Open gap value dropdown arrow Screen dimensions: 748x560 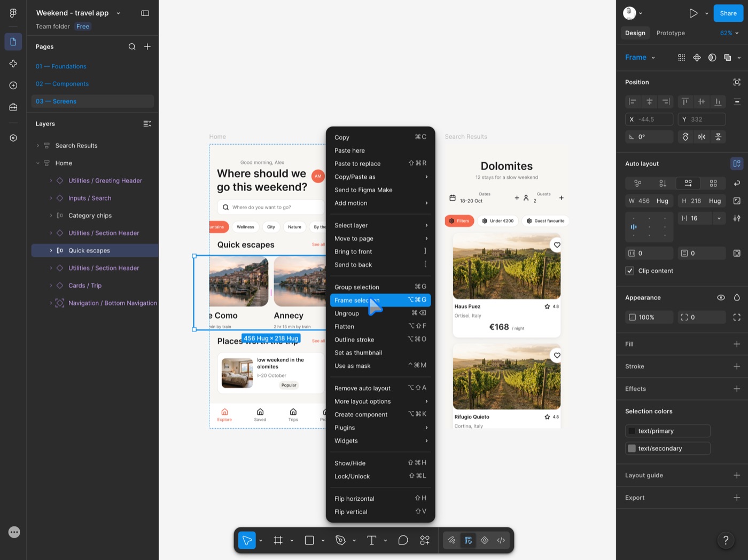pyautogui.click(x=719, y=218)
